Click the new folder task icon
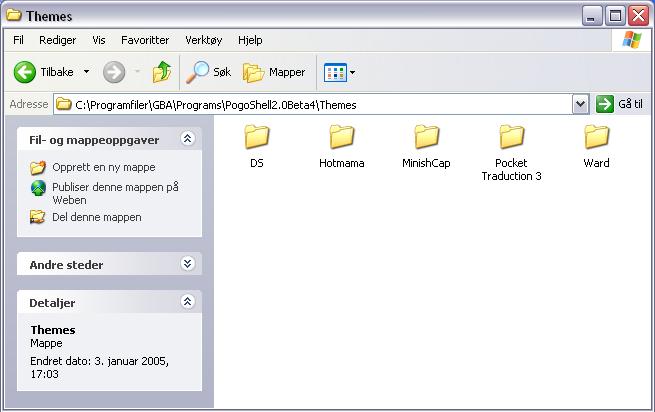Screen dimensions: 655x412 click(x=38, y=168)
